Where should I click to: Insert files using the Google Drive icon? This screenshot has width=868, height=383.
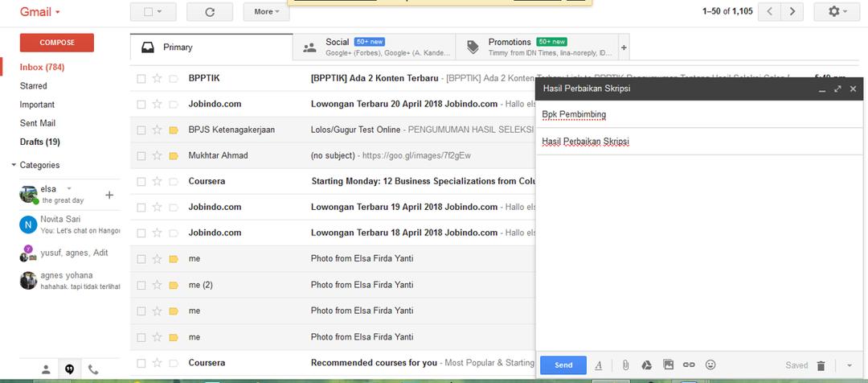click(646, 365)
